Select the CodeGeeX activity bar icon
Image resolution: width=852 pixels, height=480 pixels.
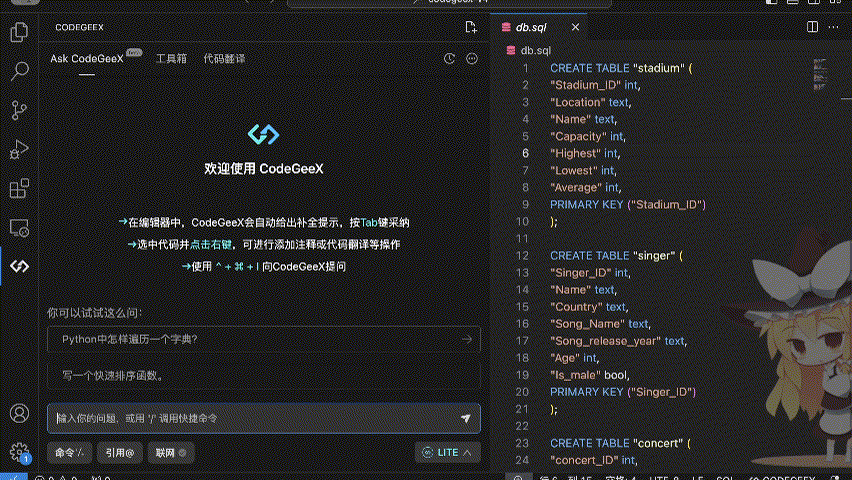point(19,266)
